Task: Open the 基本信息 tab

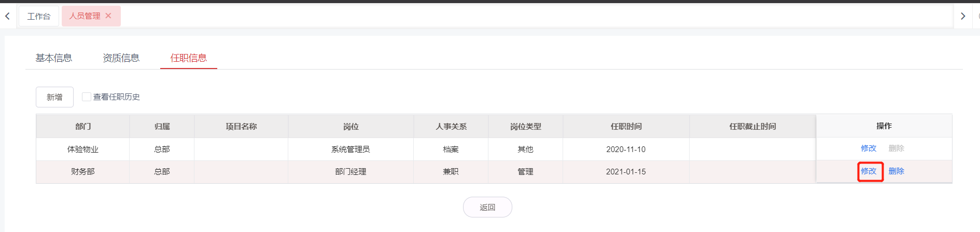Action: click(54, 58)
